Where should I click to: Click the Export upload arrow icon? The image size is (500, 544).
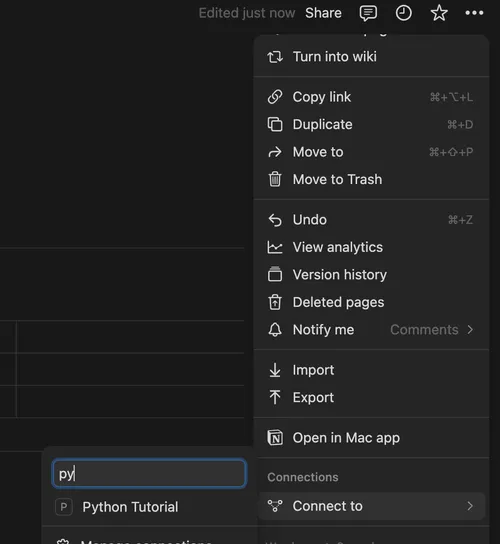(x=275, y=397)
